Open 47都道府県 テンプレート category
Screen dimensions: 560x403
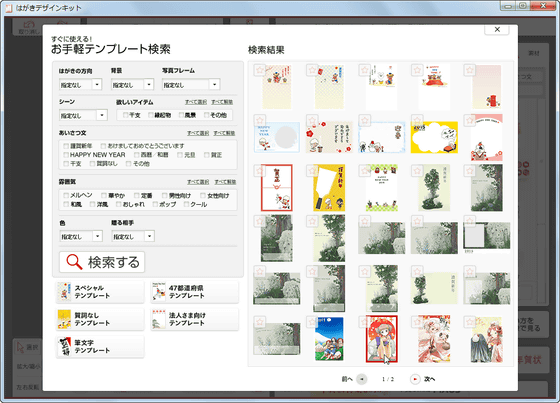194,292
